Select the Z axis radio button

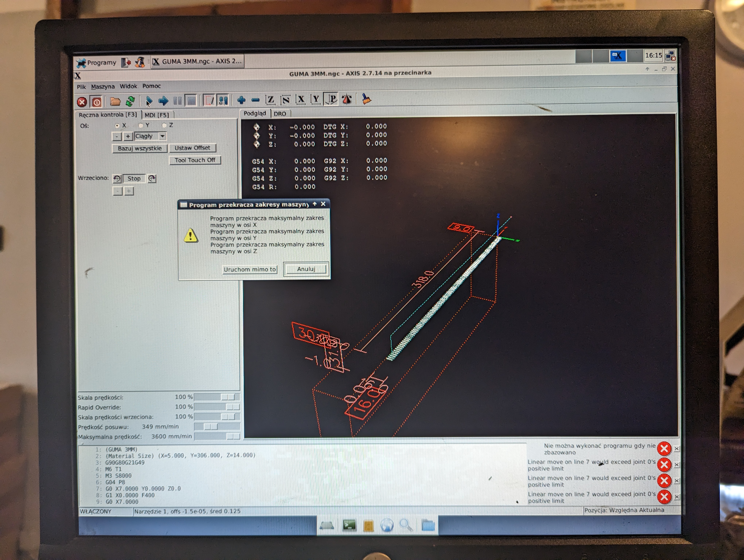coord(164,125)
